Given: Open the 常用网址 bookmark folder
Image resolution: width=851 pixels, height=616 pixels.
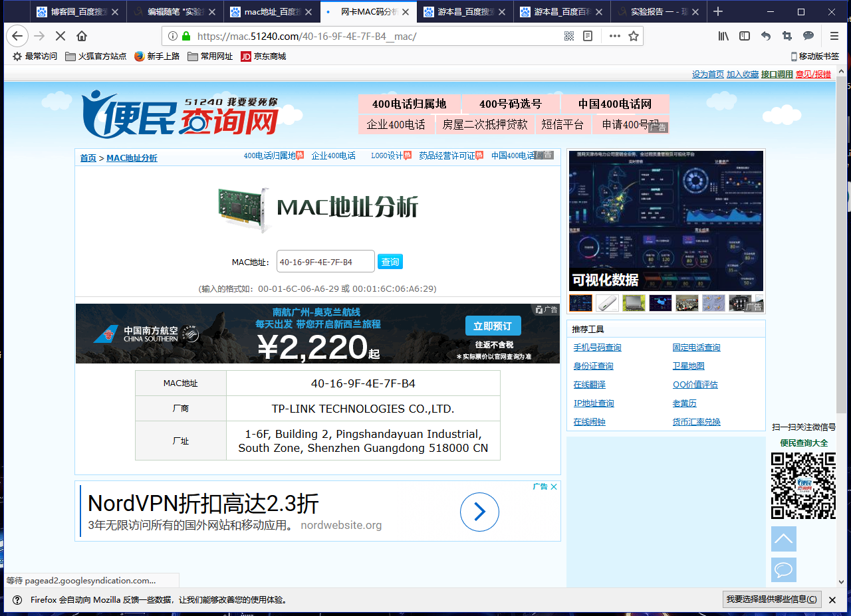Looking at the screenshot, I should [x=210, y=56].
